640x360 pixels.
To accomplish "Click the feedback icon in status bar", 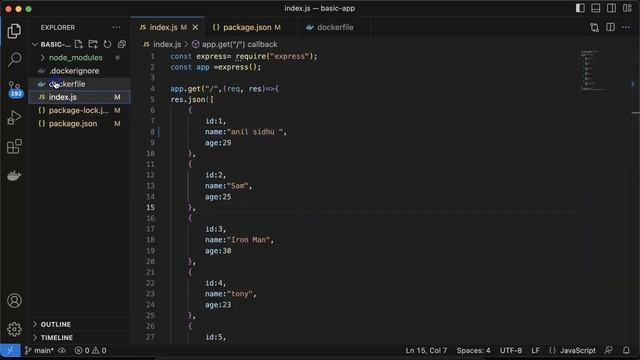I will pyautogui.click(x=609, y=350).
